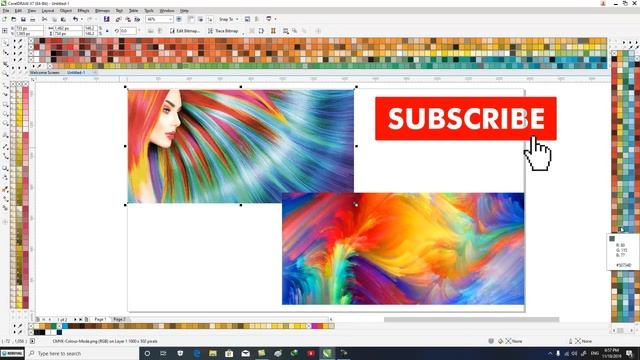Click the Options icon after Snap To
Viewport: 640px width, 360px height.
coord(247,19)
